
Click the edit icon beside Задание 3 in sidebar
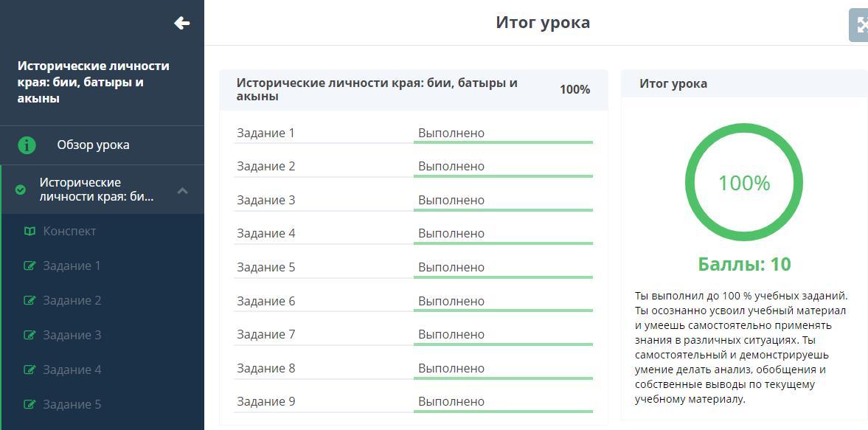pos(29,335)
